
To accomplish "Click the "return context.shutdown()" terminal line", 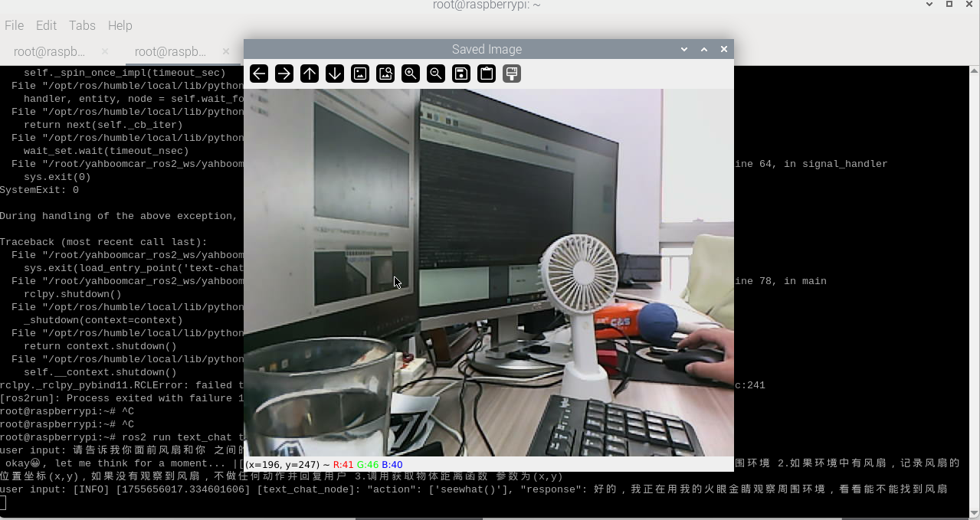I will coord(100,346).
